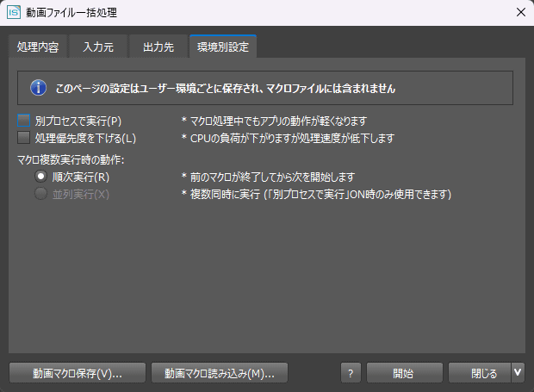Viewport: 534px width, 392px height.
Task: Switch to the 処理内容 tab
Action: [x=38, y=47]
